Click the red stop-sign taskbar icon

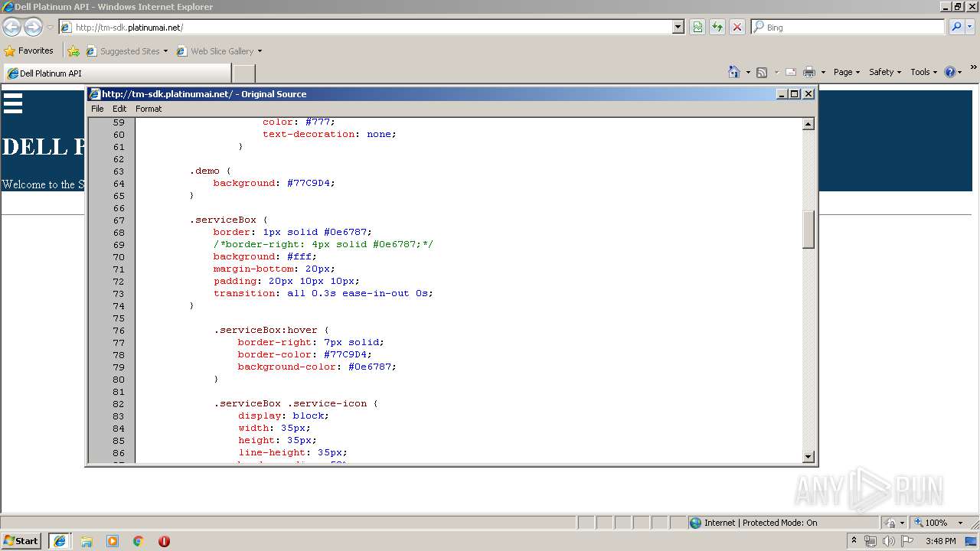(164, 541)
